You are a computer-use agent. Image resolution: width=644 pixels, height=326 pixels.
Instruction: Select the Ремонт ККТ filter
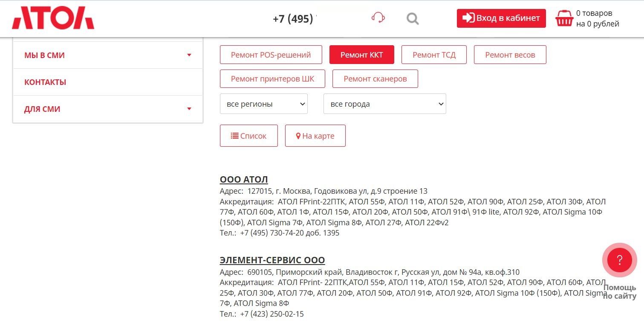362,55
